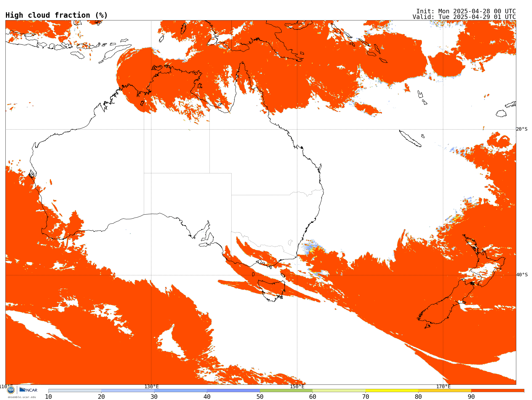Click the light blue 20-30 colorbar segment
This screenshot has height=400, width=532.
128,391
